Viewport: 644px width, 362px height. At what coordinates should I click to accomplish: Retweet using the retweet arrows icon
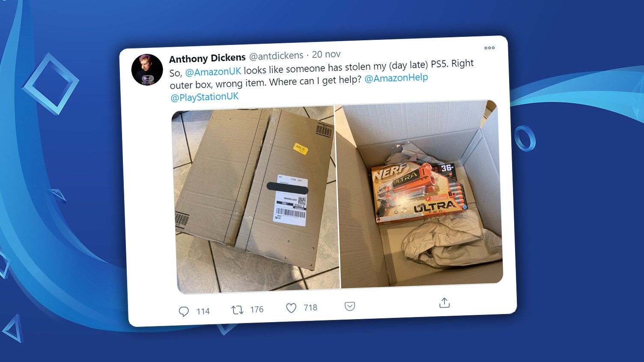coord(237,310)
